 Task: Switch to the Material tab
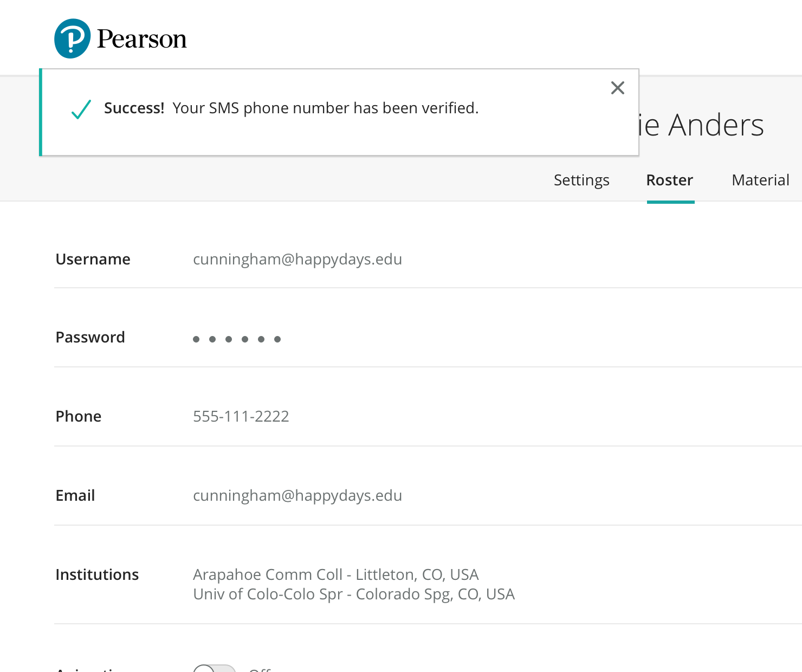pos(760,180)
